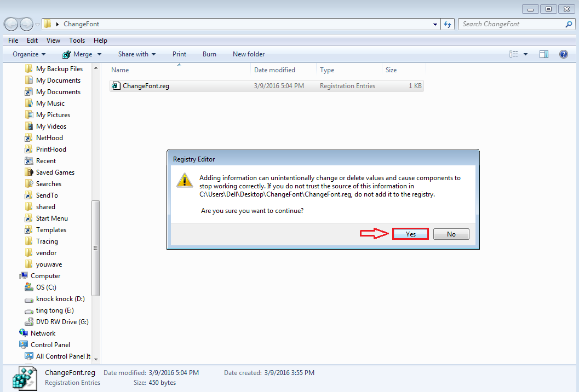This screenshot has height=392, width=579.
Task: Open the Merge dropdown arrow
Action: (99, 54)
